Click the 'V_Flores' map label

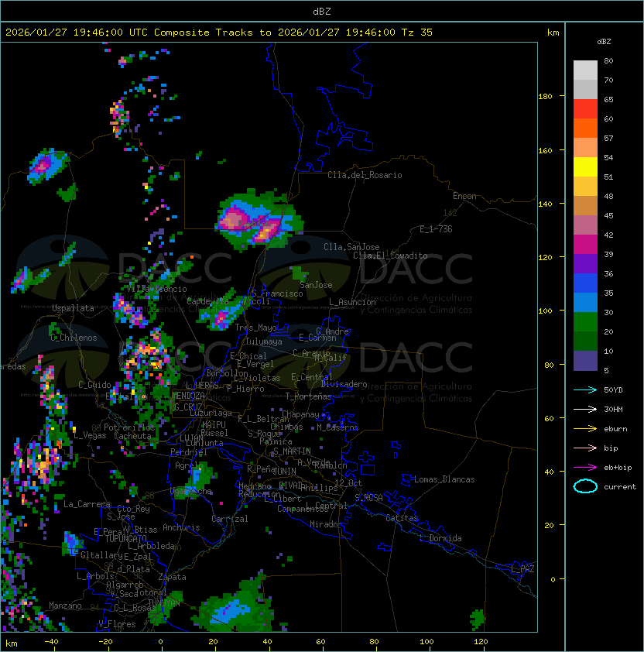pos(117,624)
